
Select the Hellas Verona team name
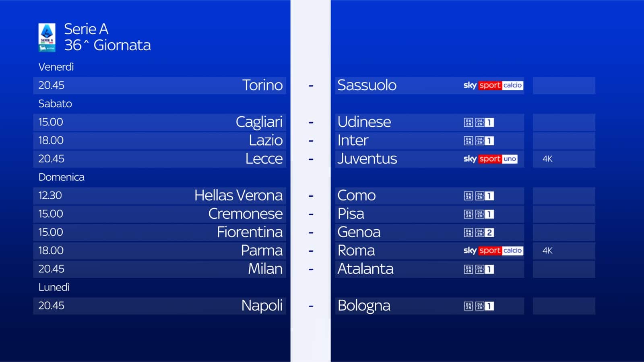click(238, 195)
